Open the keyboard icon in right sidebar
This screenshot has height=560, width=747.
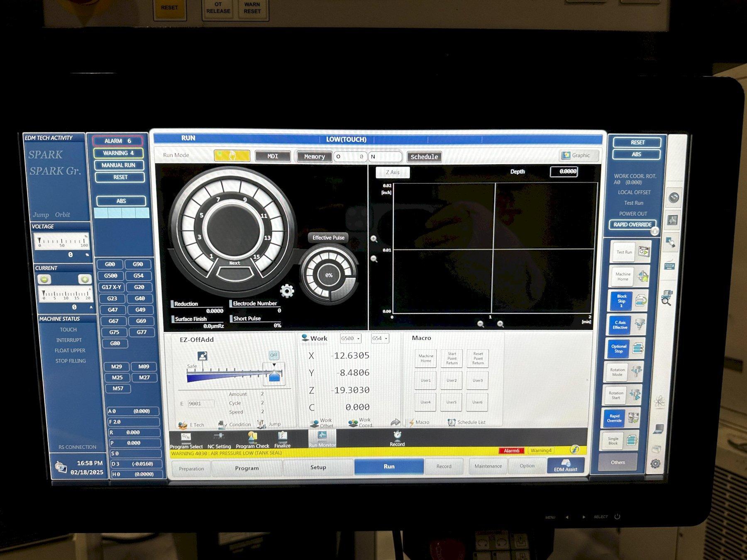669,265
